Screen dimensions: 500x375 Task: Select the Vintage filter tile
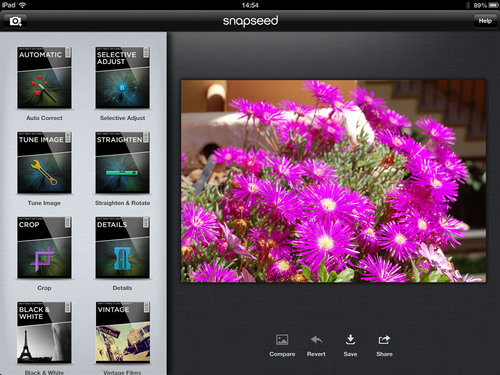point(122,333)
